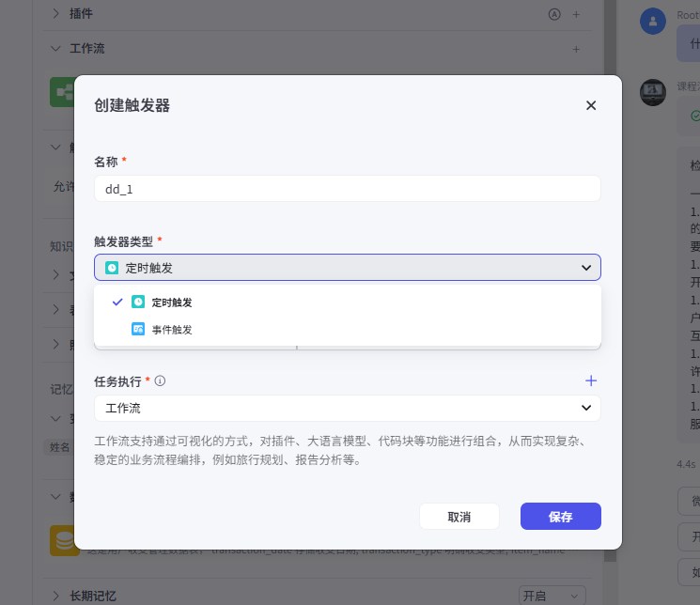Select the 事件触发 option
This screenshot has width=700, height=605.
171,330
